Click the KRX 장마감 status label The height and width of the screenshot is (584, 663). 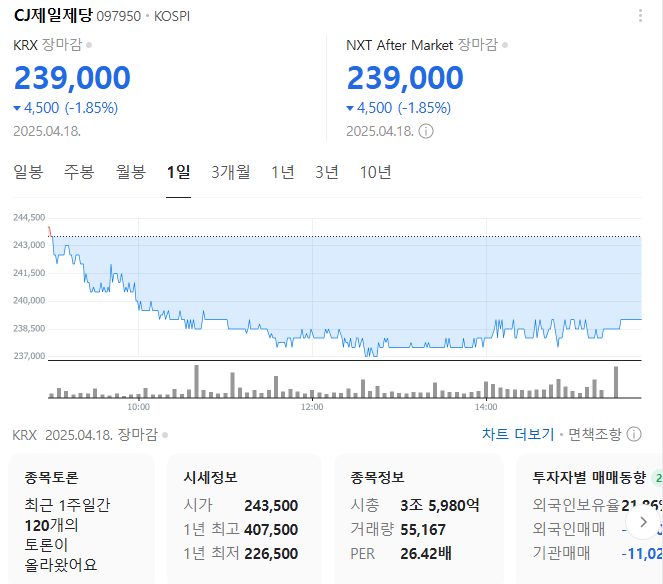point(62,45)
